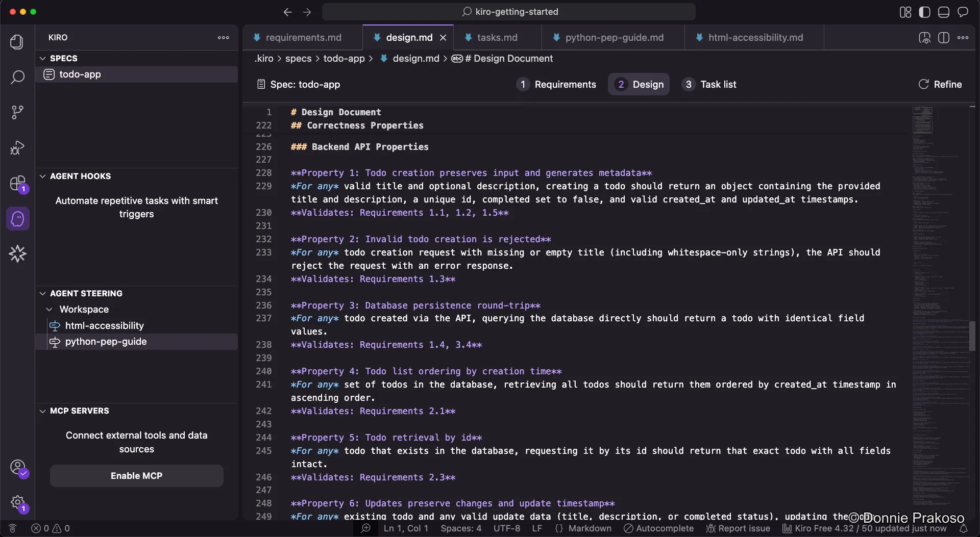Open the Source Control view

[x=17, y=112]
